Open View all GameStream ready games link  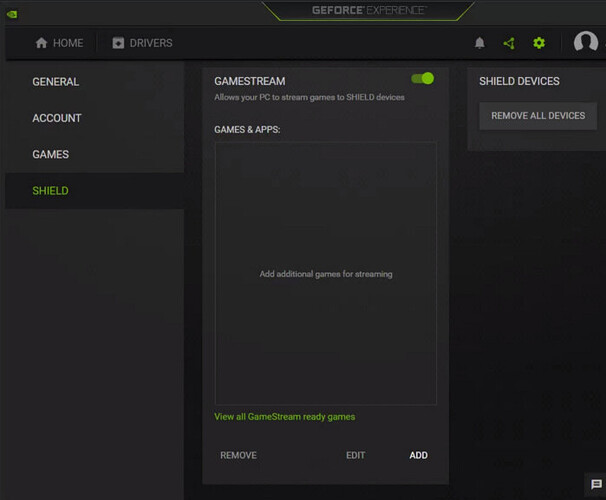[x=285, y=417]
